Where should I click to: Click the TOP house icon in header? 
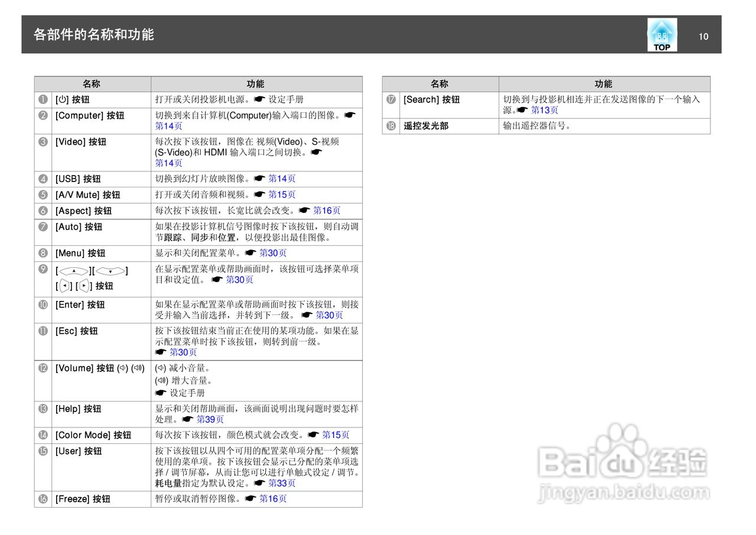click(x=662, y=35)
